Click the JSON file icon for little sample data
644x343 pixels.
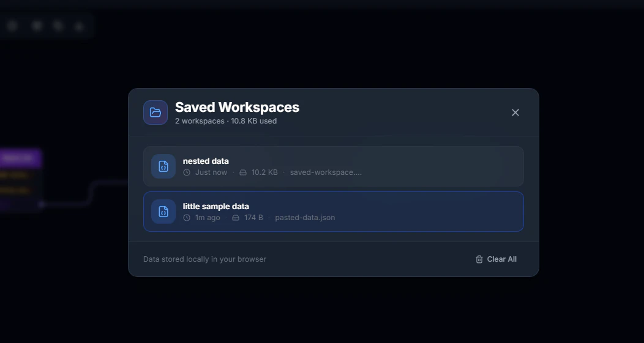163,212
